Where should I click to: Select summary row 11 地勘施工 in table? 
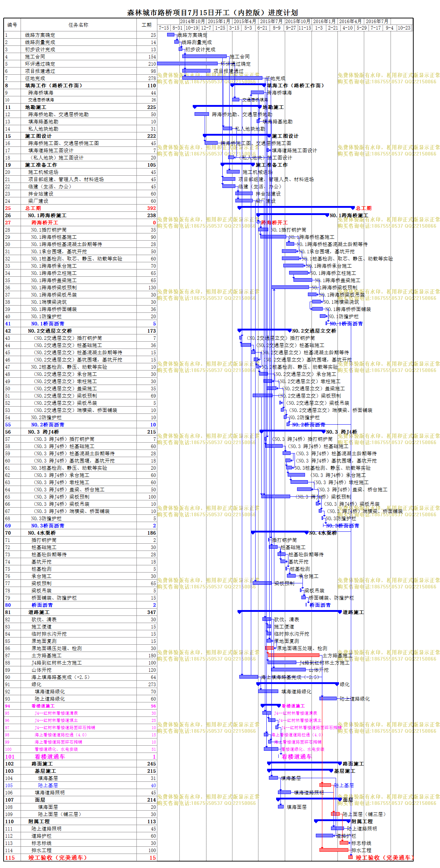[x=80, y=107]
